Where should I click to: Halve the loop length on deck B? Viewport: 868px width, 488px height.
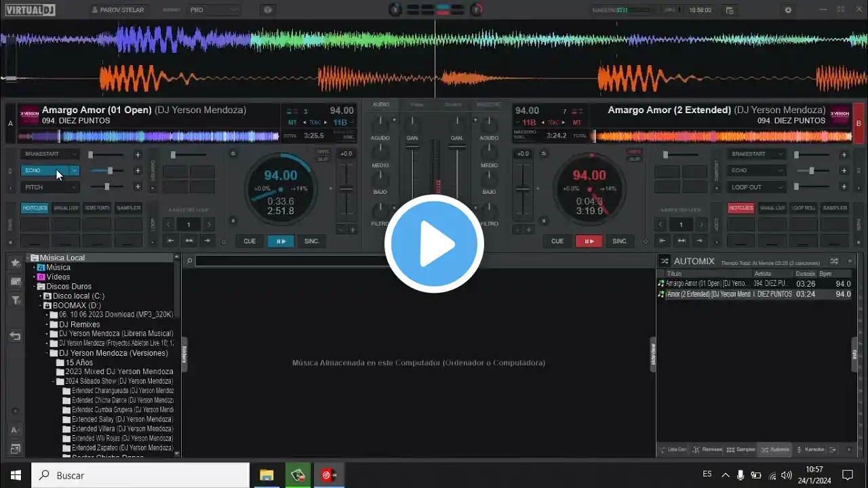coord(661,224)
